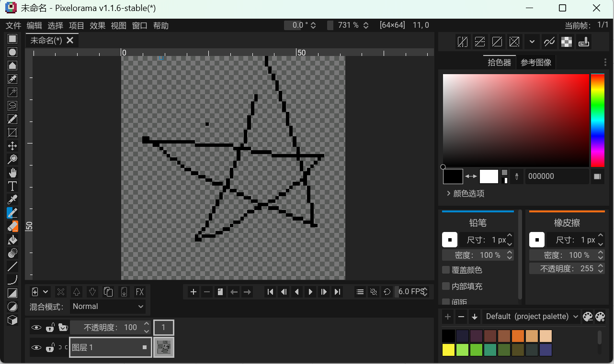This screenshot has height=364, width=614.
Task: Select the Zoom tool
Action: (x=12, y=159)
